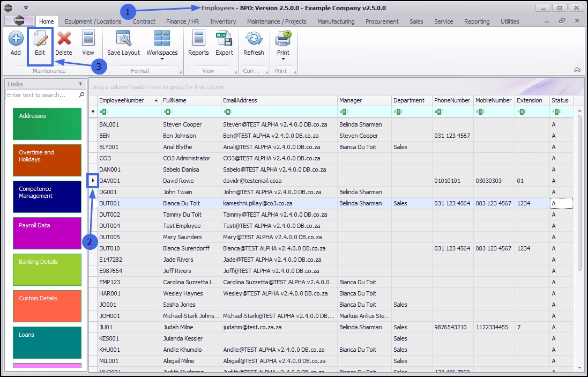Open the Banking Details link tile
The width and height of the screenshot is (588, 377).
pos(47,269)
